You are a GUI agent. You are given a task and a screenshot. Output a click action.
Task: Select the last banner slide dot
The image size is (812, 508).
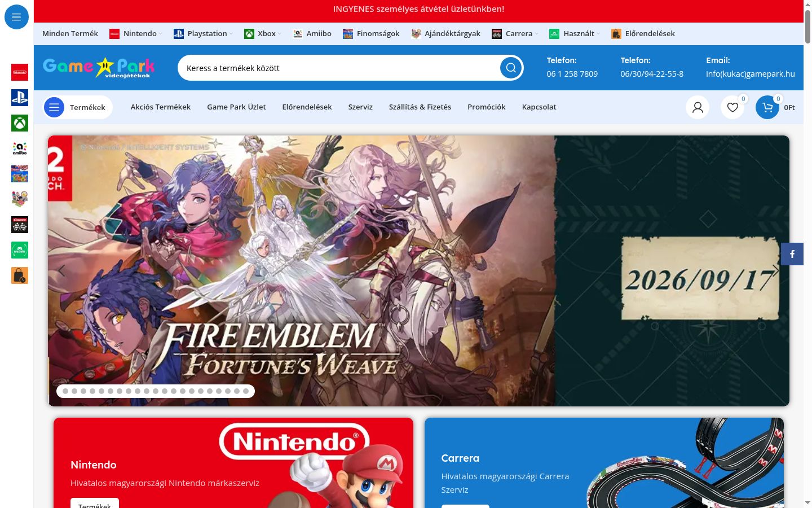246,391
